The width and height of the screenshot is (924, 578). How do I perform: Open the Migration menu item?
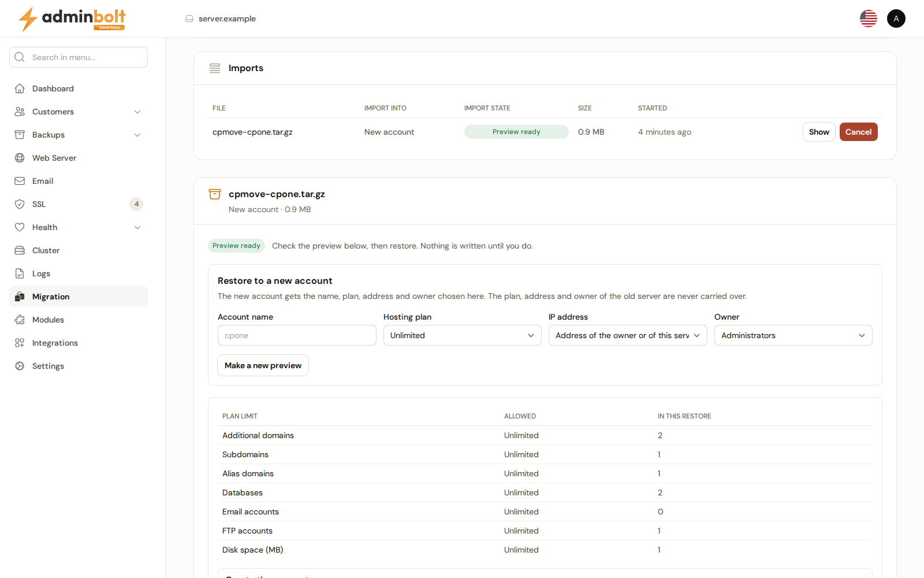79,297
